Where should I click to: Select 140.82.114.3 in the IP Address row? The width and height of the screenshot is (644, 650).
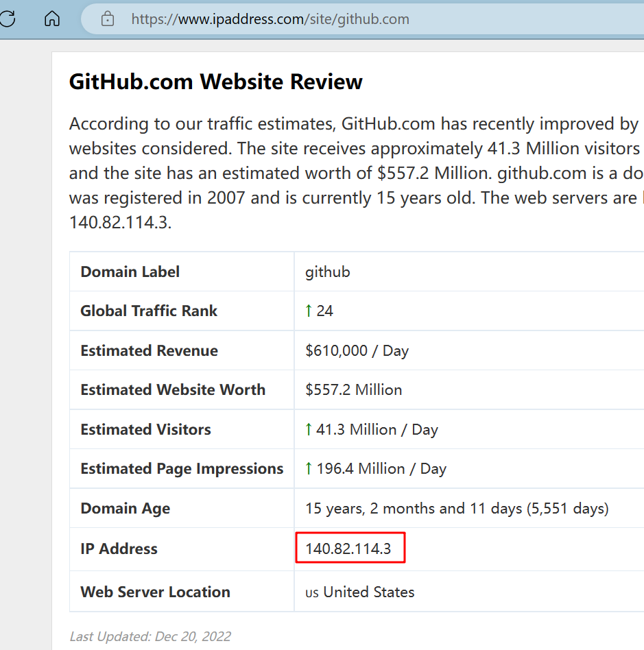[348, 549]
